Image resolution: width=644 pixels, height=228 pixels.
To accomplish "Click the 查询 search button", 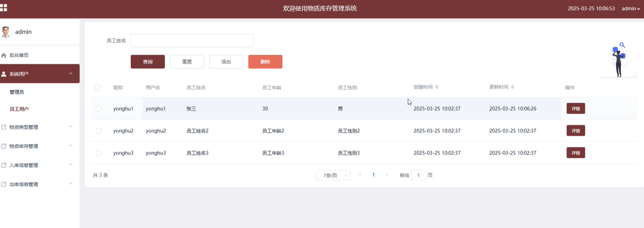I will pos(148,62).
